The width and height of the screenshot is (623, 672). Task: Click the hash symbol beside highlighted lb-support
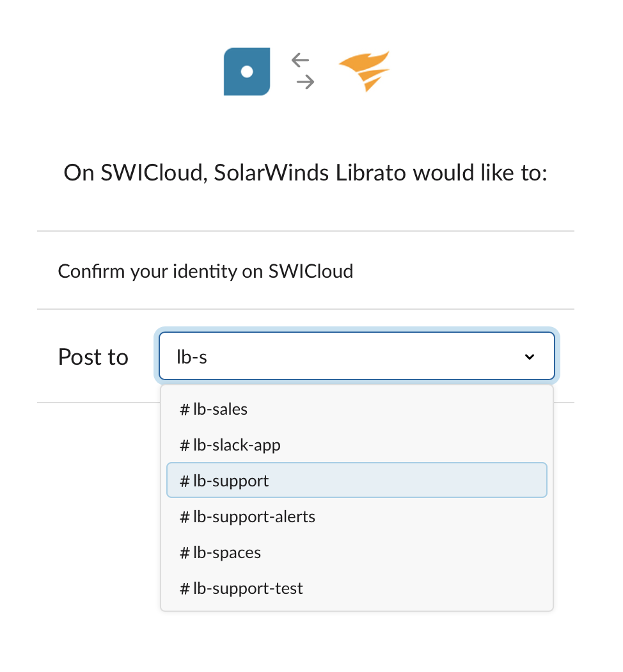pyautogui.click(x=184, y=481)
